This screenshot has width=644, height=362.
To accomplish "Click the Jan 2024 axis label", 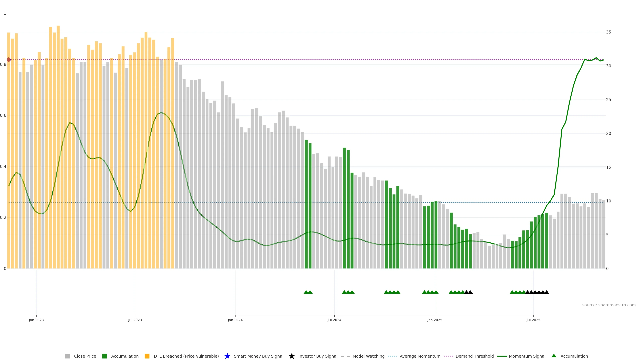I will click(235, 320).
